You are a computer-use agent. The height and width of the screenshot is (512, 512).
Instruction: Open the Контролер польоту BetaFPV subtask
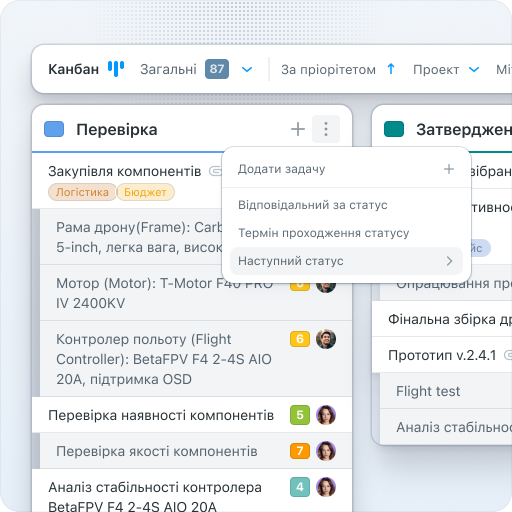point(164,359)
